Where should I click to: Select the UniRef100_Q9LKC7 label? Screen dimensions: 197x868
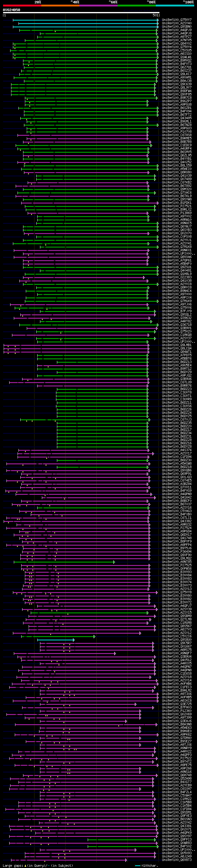[x=177, y=74]
